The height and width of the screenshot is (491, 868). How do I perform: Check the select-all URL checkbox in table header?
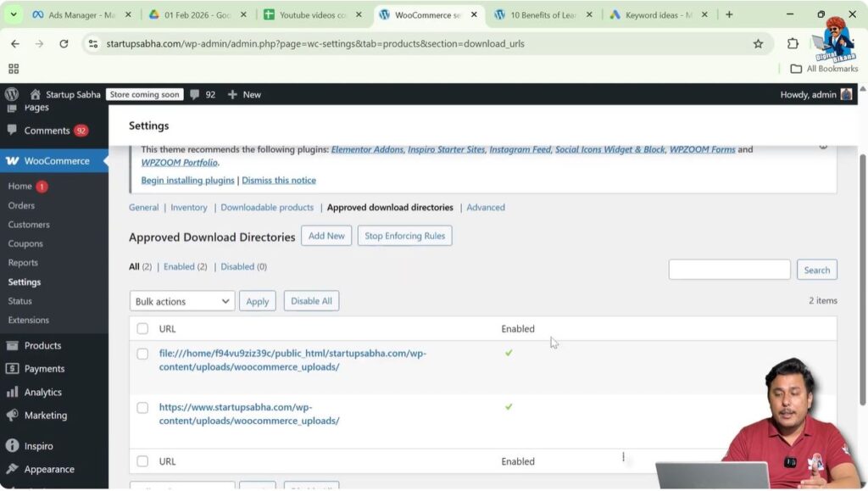pyautogui.click(x=142, y=328)
